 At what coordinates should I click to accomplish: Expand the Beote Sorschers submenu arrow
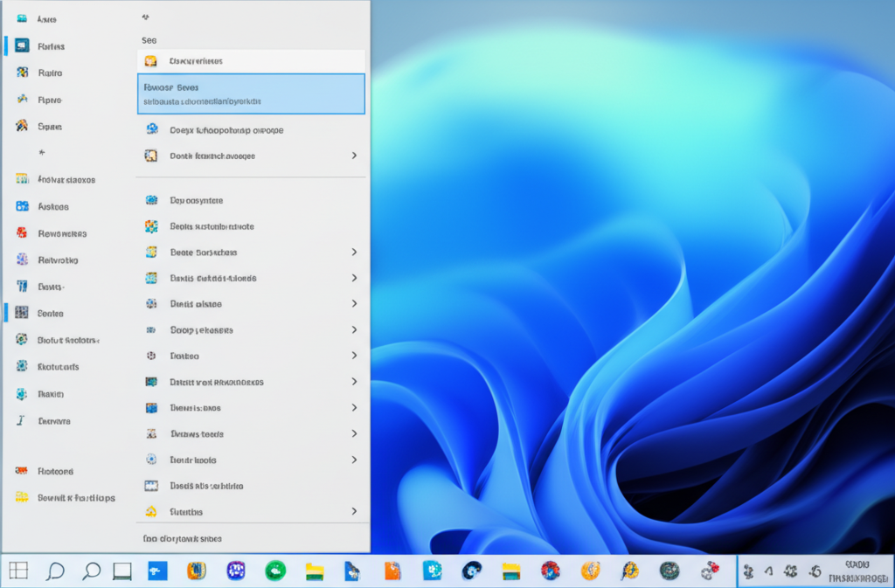click(x=354, y=252)
